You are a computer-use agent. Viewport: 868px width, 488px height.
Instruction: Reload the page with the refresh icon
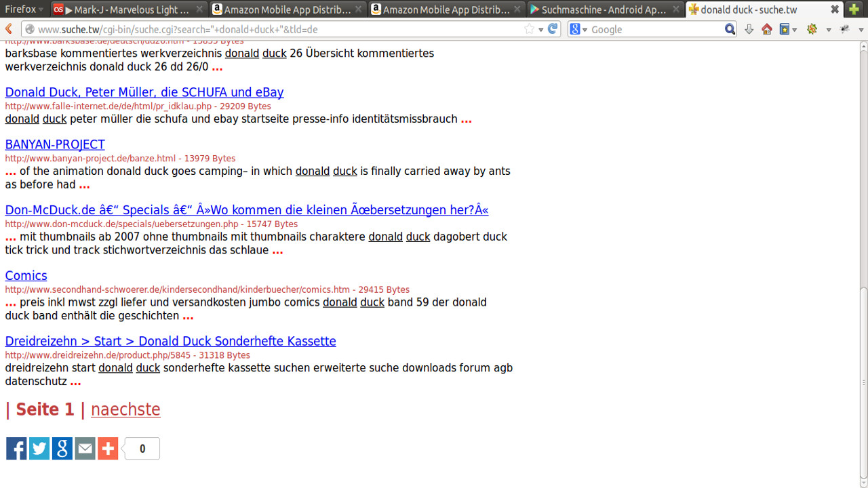click(x=553, y=29)
